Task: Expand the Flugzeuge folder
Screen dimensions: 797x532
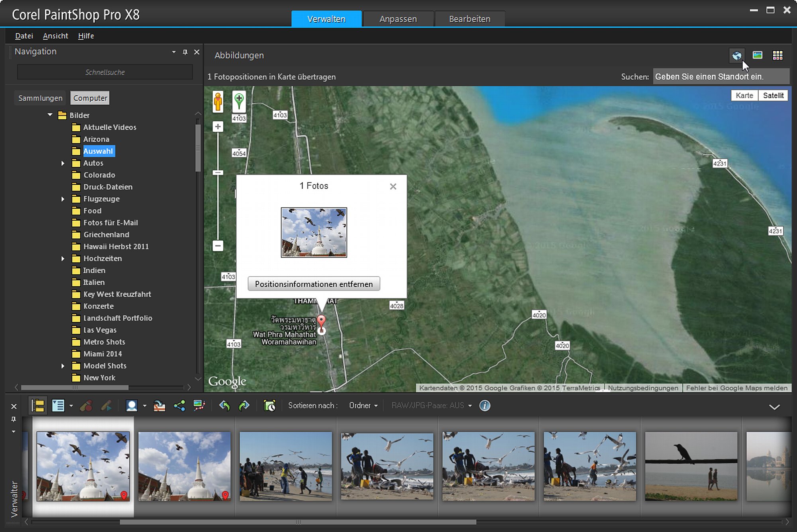Action: tap(63, 199)
